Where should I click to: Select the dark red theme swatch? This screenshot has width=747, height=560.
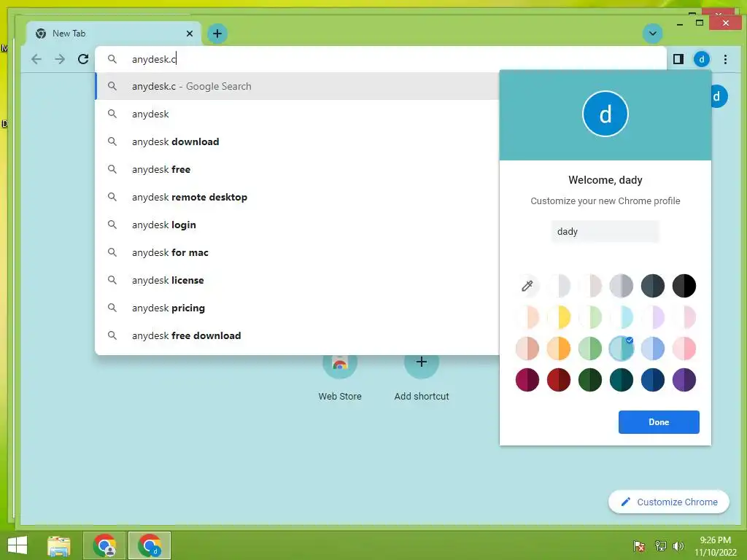pyautogui.click(x=558, y=380)
